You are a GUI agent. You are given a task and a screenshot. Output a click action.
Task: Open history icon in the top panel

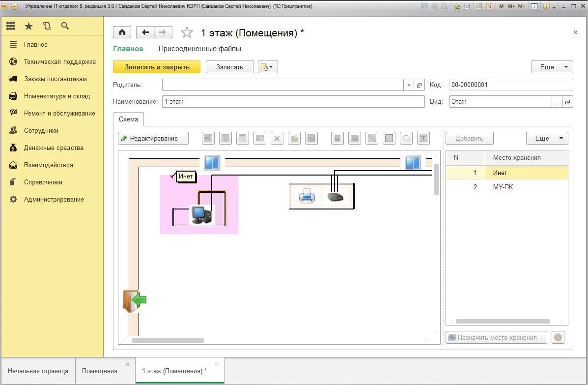(x=47, y=26)
